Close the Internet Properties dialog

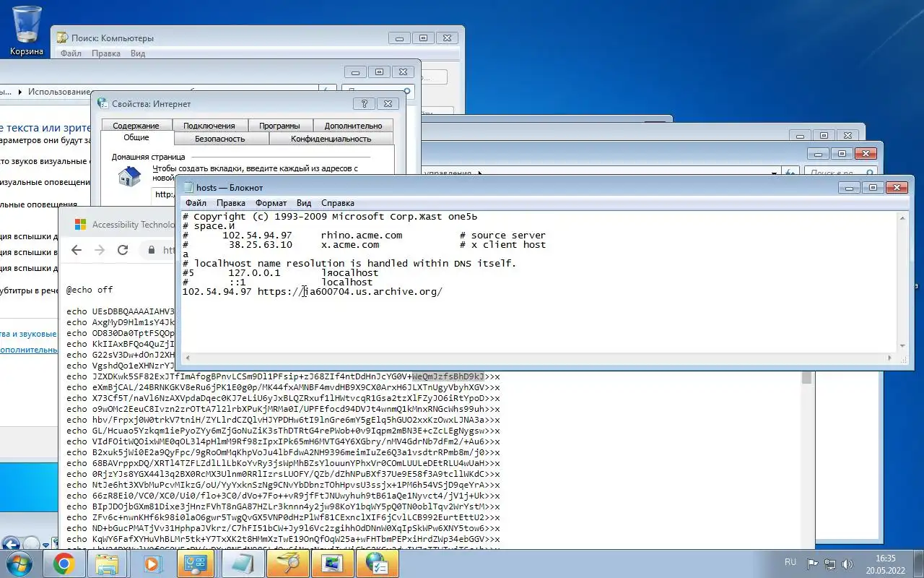coord(388,103)
